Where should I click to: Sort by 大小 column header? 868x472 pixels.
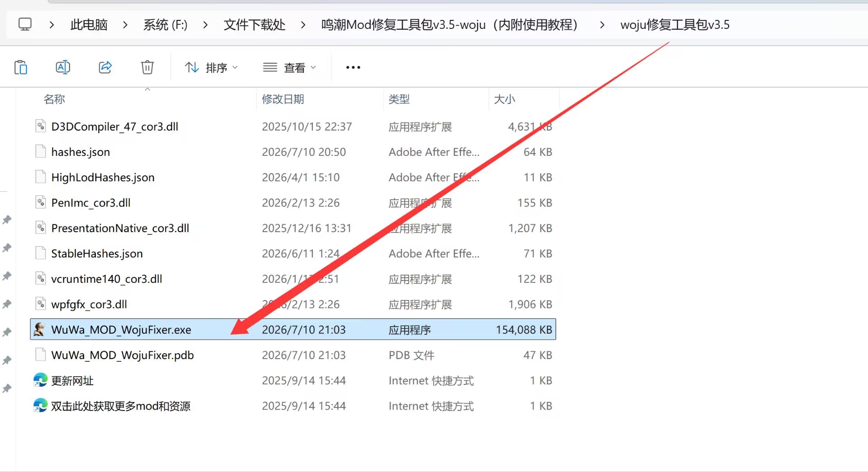click(x=505, y=99)
